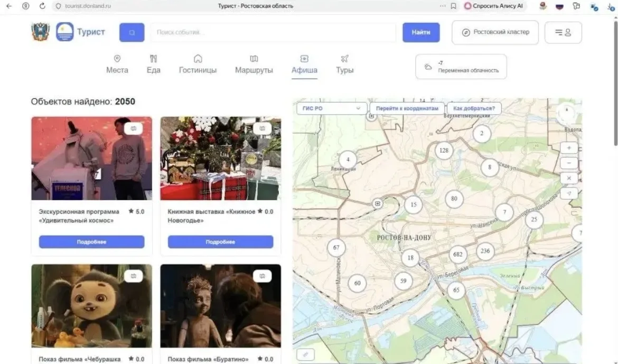Click the Найти button
This screenshot has width=618, height=364.
(x=421, y=32)
